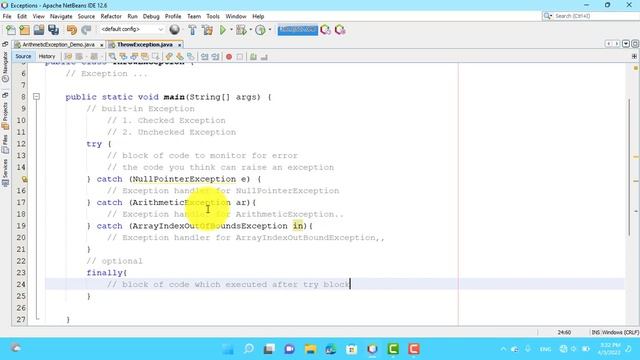Viewport: 640px width, 360px height.
Task: Switch to ArithmeticException_Demo.java tab
Action: pyautogui.click(x=58, y=44)
